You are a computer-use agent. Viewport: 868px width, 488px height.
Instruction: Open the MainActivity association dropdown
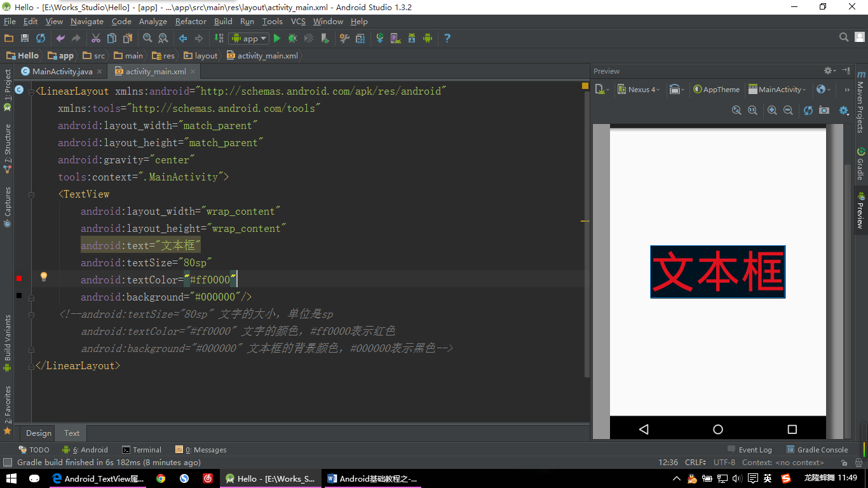(x=778, y=90)
